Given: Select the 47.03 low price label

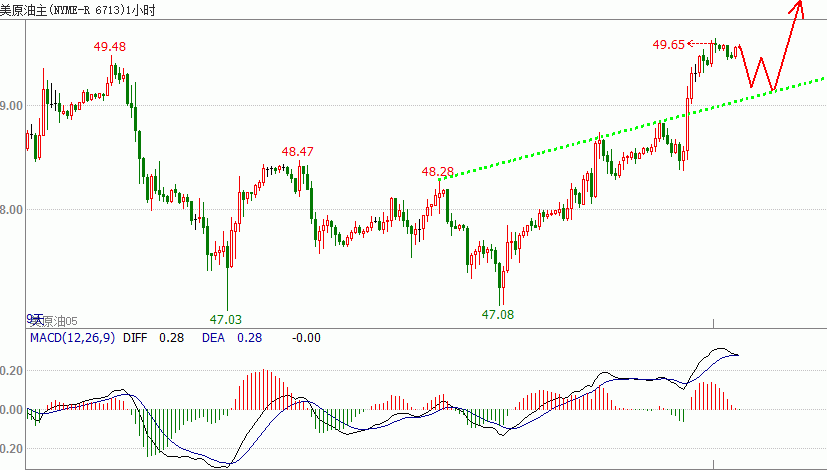Looking at the screenshot, I should pyautogui.click(x=226, y=320).
